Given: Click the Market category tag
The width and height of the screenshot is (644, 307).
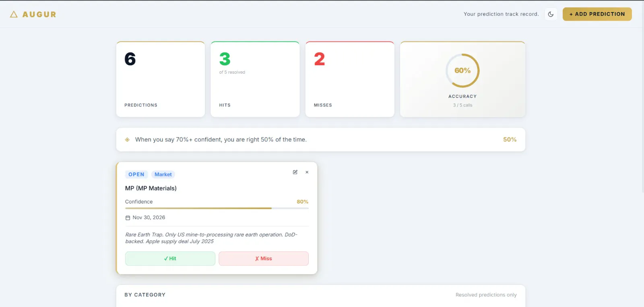Looking at the screenshot, I should pos(163,174).
